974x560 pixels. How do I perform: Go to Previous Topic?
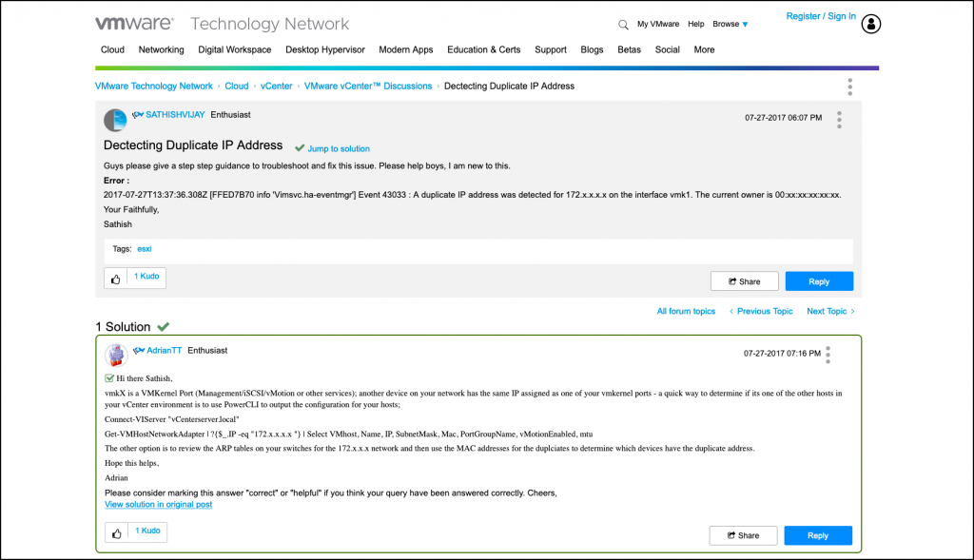[761, 311]
